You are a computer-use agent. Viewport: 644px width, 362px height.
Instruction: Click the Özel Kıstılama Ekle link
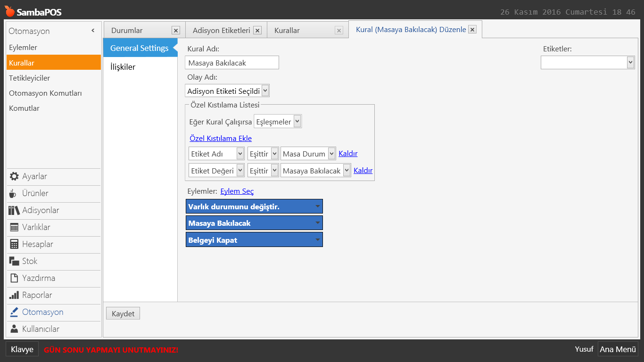pyautogui.click(x=221, y=139)
